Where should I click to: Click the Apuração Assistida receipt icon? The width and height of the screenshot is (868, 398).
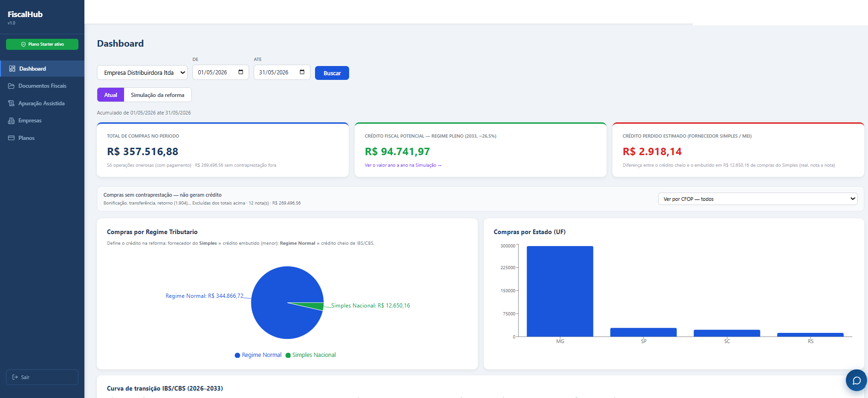[11, 103]
